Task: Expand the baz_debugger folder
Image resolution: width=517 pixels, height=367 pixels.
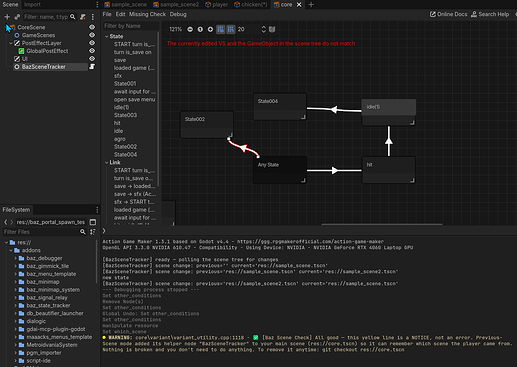Action: (x=15, y=258)
